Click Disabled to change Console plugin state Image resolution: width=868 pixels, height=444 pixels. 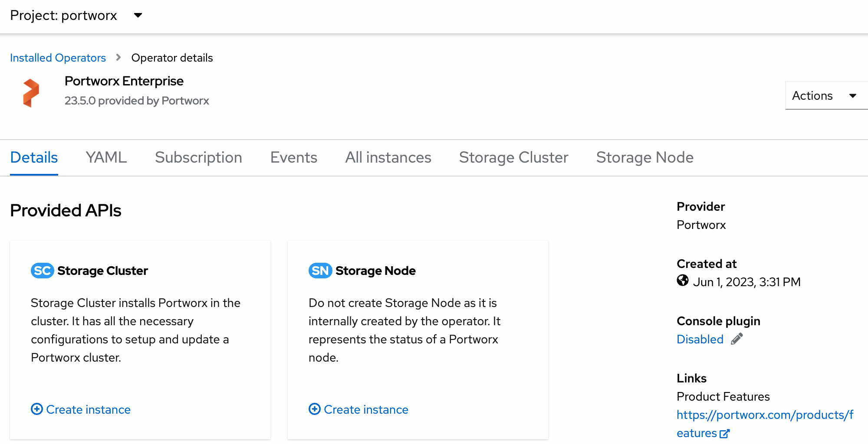700,340
